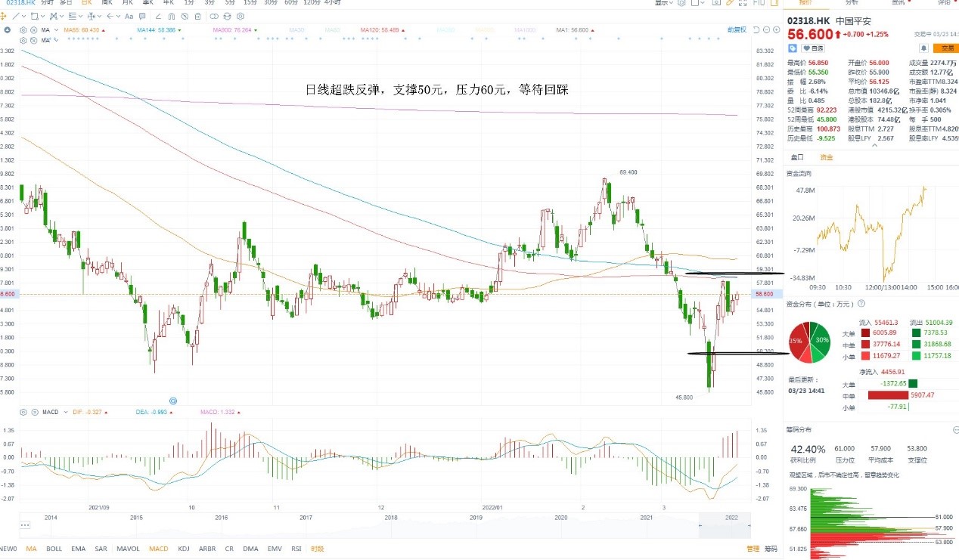The width and height of the screenshot is (959, 560).
Task: Collapse main chart legend with triangle icon
Action: tap(7, 30)
